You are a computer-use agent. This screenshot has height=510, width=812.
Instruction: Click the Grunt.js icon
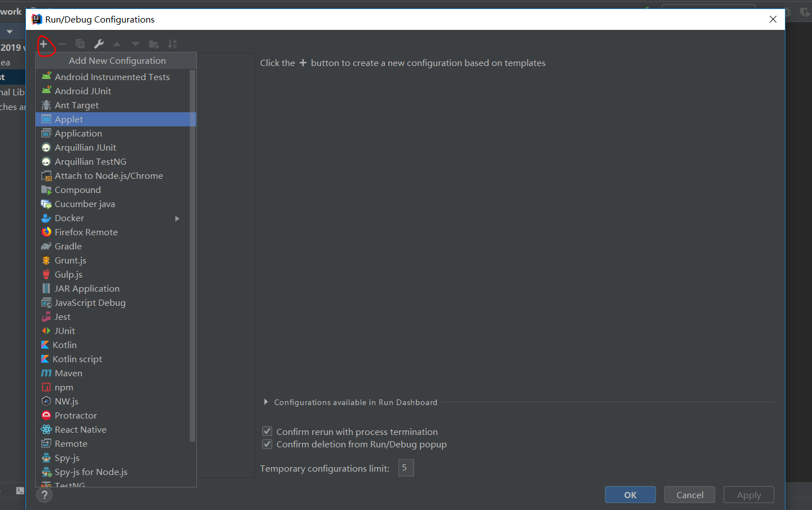click(x=46, y=260)
